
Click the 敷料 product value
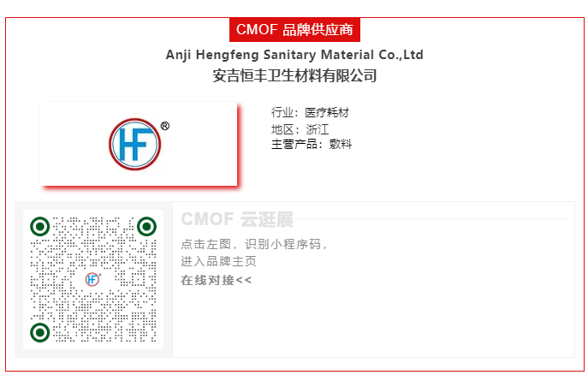coord(341,144)
